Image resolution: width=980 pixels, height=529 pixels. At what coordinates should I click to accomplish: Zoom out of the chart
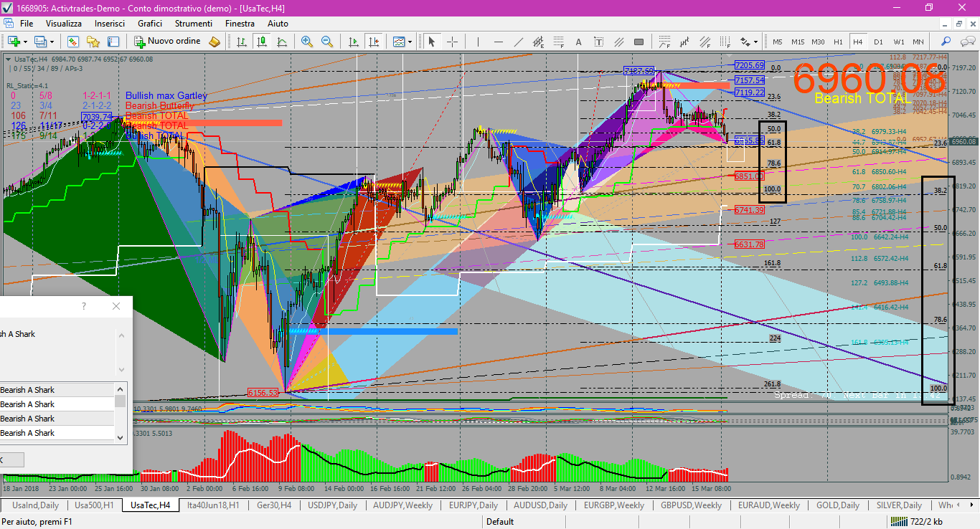coord(326,42)
